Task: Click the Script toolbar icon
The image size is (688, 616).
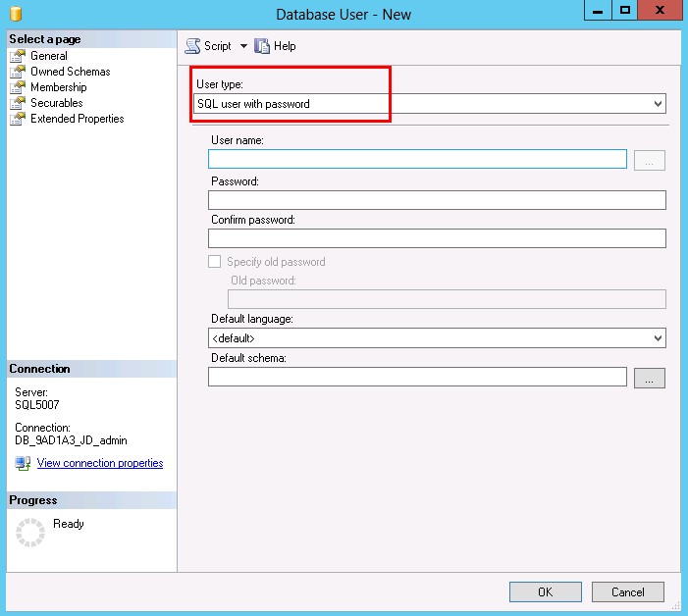Action: 192,46
